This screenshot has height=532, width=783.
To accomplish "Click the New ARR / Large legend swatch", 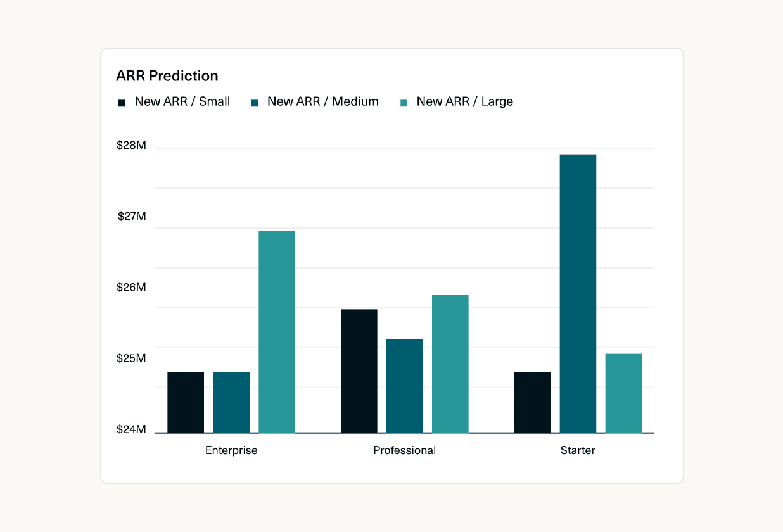I will coord(404,101).
